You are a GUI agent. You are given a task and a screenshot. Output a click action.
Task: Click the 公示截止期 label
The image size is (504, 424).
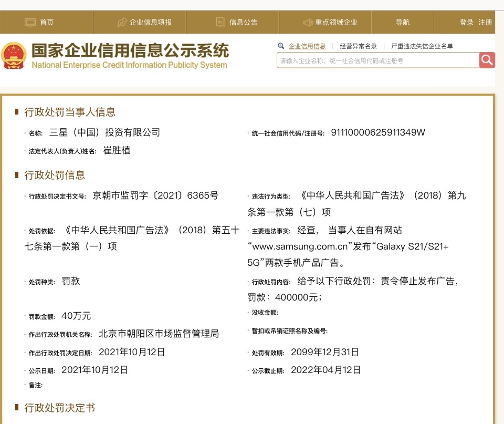click(268, 371)
